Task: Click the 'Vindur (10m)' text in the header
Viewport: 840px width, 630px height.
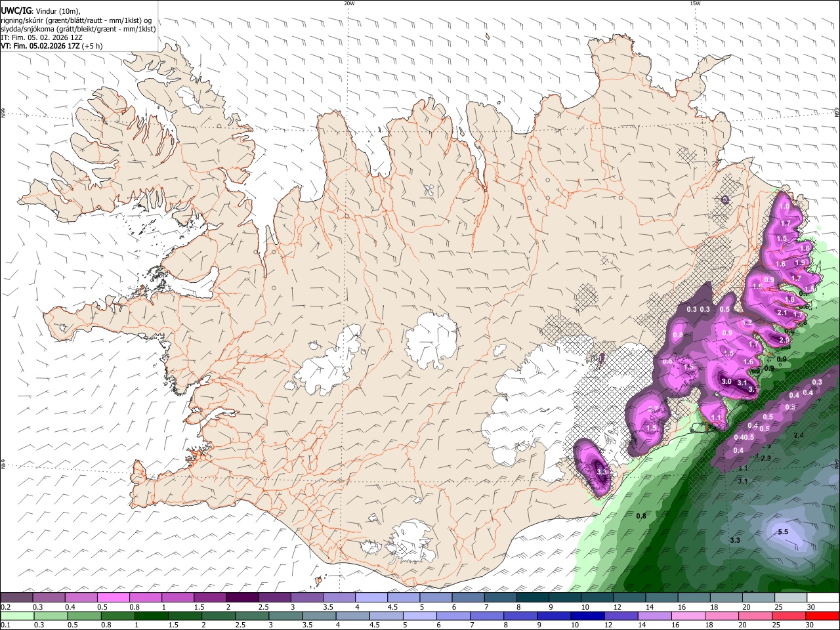Action: pyautogui.click(x=57, y=11)
